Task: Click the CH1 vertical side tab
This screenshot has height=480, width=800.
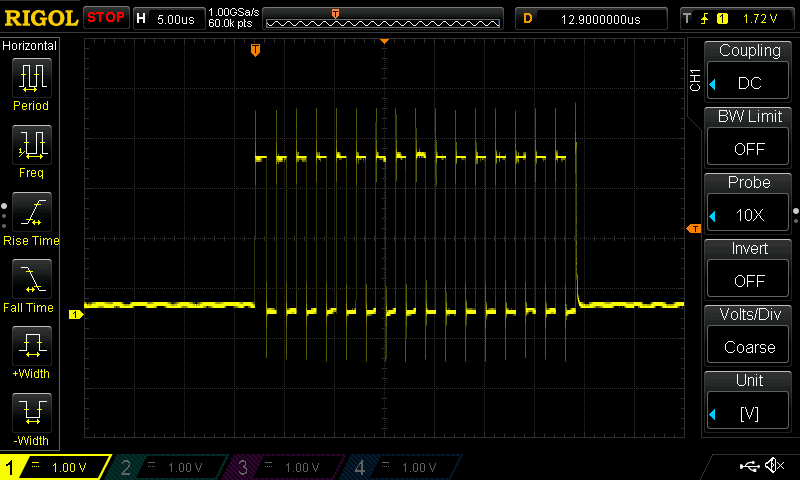Action: click(x=695, y=80)
